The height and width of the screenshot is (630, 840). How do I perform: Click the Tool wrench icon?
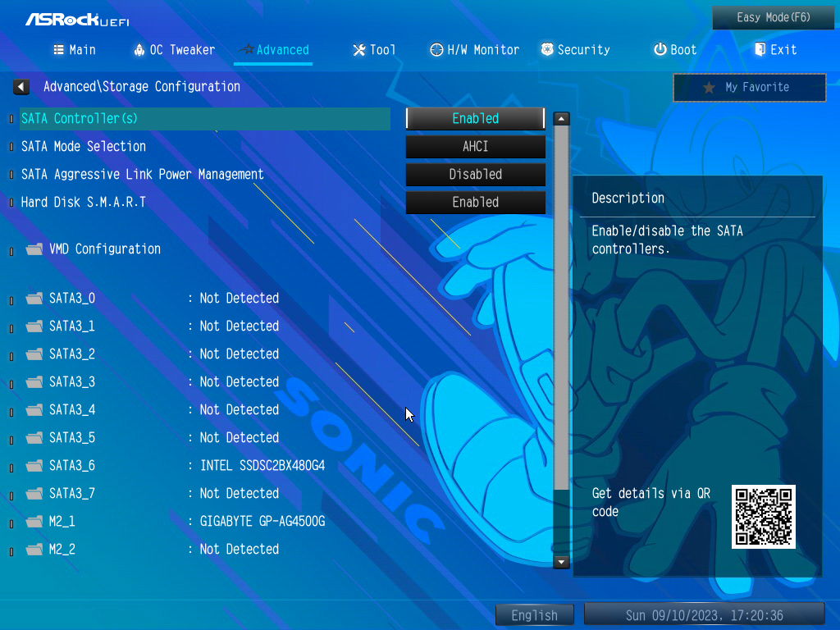359,50
